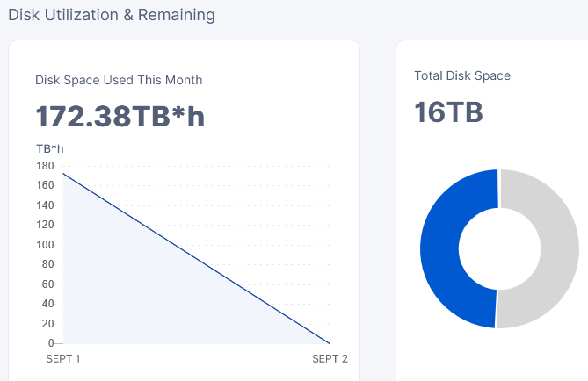
Task: Click the 0 y-axis label
Action: tap(51, 343)
